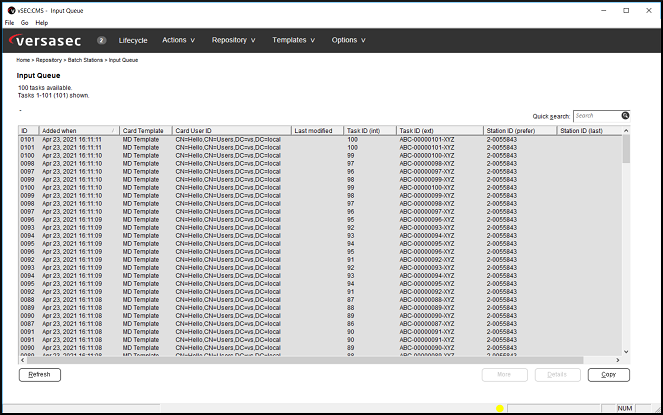Click the Batch Stations breadcrumb link

[86, 60]
